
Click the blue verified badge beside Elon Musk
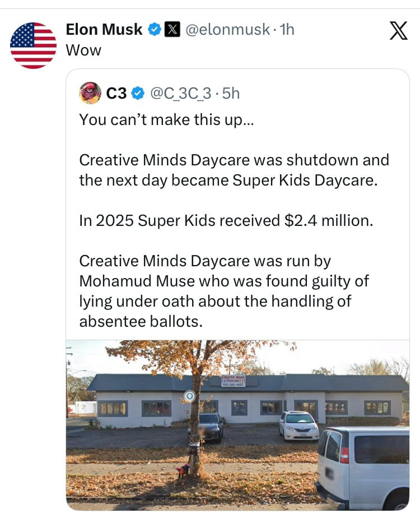tap(153, 30)
